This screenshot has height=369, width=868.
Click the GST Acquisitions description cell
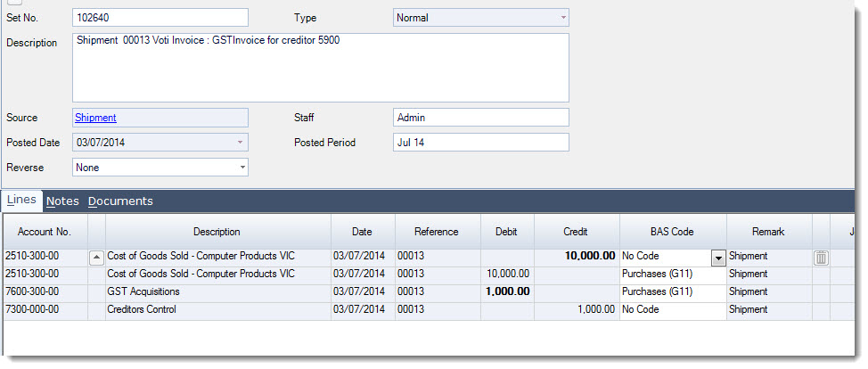218,293
